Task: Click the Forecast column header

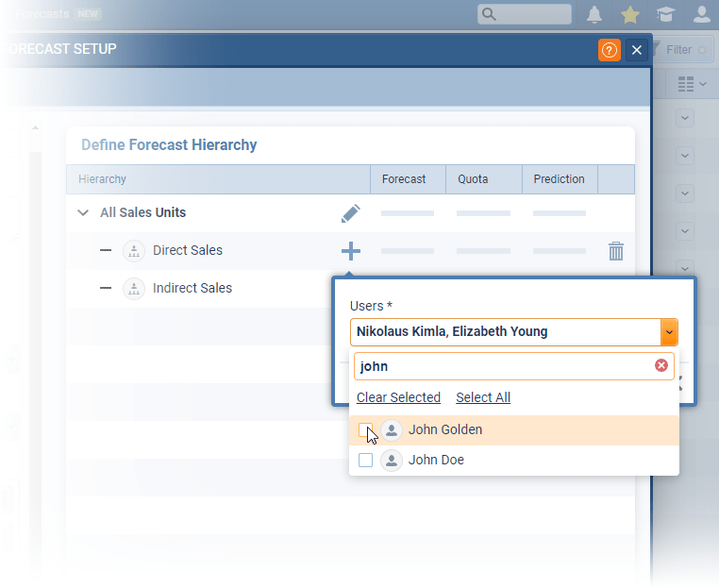Action: [404, 179]
